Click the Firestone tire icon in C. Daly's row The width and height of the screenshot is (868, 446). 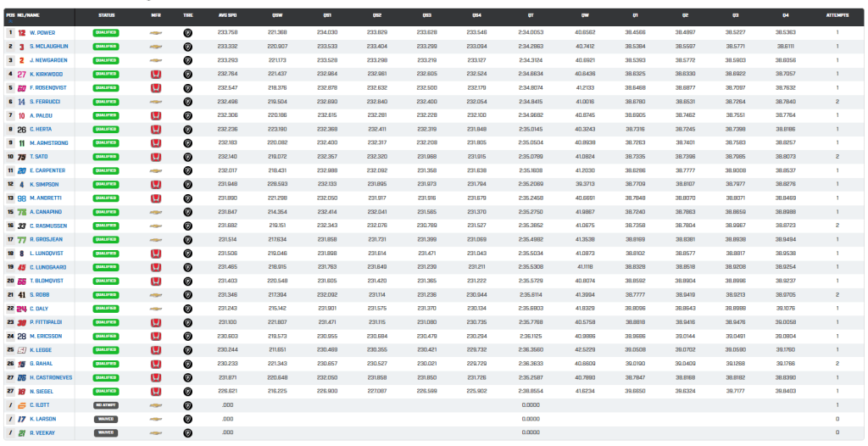pos(187,309)
